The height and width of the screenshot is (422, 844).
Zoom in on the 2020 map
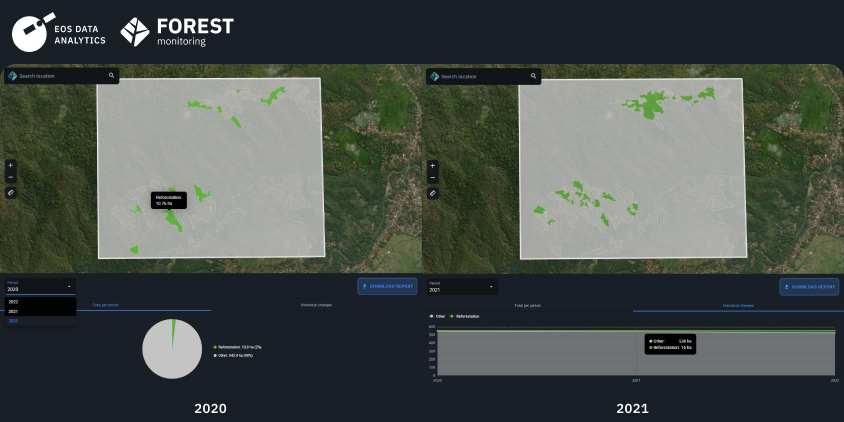(11, 165)
